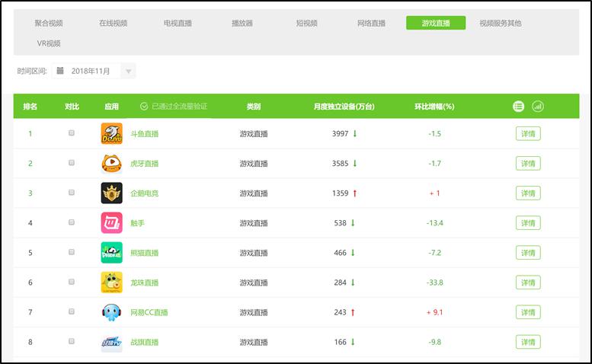The width and height of the screenshot is (592, 364).
Task: Tick compare checkbox for 熊猫直播
Action: pyautogui.click(x=72, y=252)
